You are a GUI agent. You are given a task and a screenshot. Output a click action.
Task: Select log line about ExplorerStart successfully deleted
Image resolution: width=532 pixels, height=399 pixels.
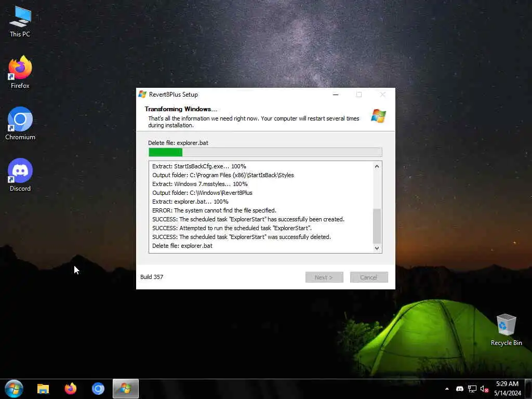coord(241,237)
